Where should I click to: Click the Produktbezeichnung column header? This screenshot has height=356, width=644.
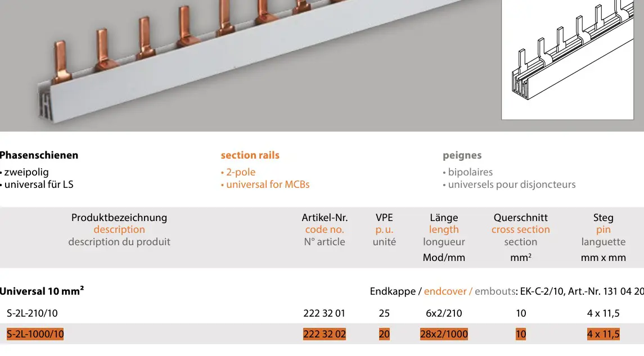click(x=119, y=218)
